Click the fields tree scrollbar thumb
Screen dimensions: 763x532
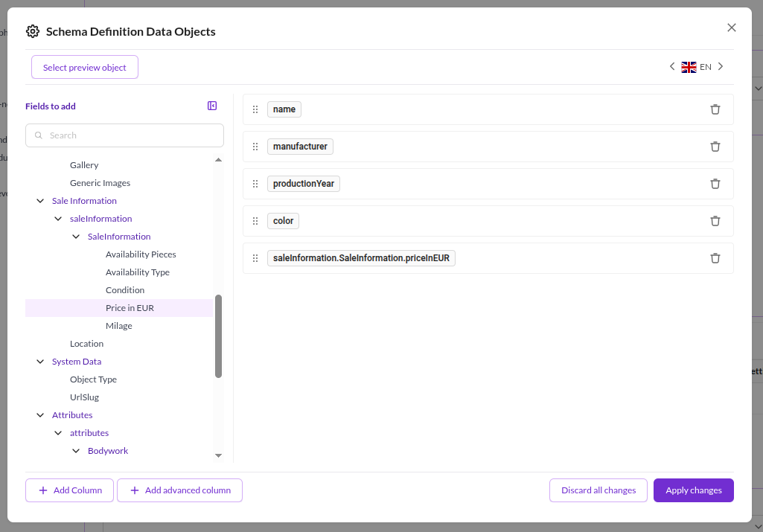(219, 336)
